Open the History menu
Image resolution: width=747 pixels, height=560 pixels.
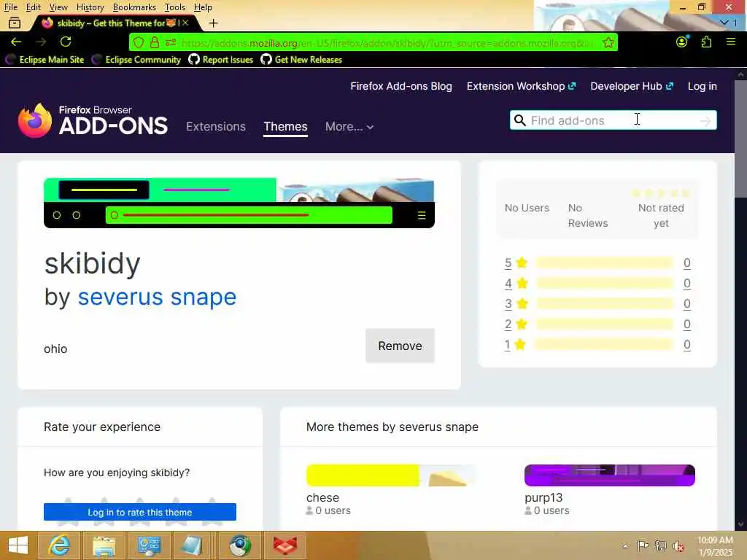pos(90,7)
